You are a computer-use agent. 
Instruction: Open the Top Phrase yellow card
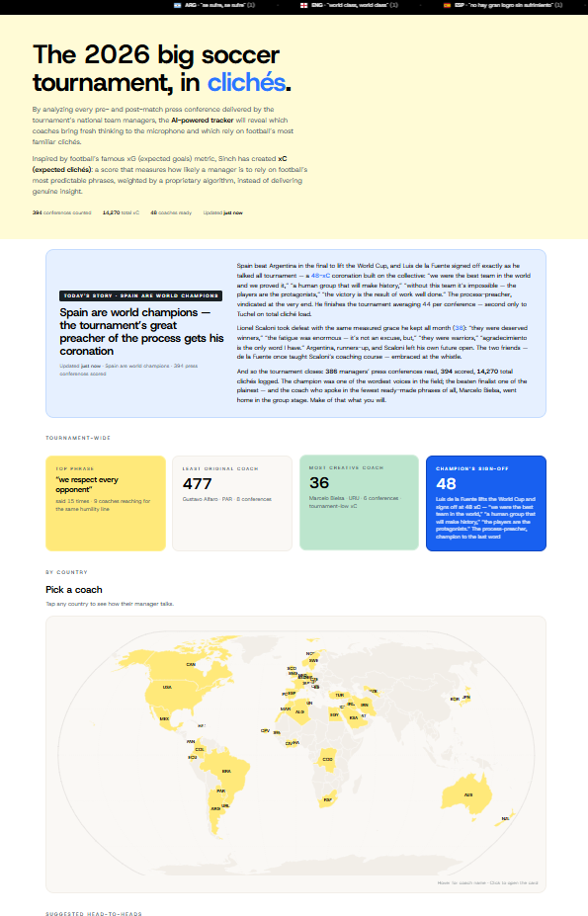pyautogui.click(x=106, y=504)
